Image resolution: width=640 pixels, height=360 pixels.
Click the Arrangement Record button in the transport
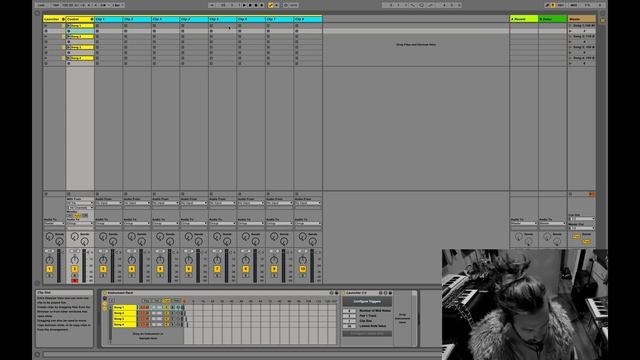click(x=256, y=5)
